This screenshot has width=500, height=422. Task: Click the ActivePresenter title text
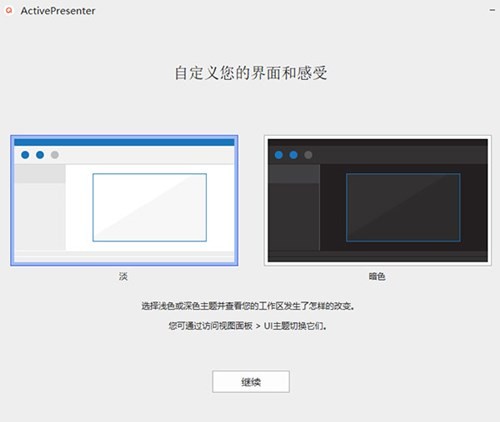click(58, 11)
